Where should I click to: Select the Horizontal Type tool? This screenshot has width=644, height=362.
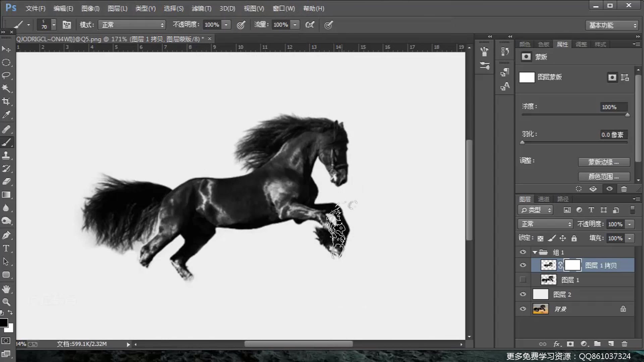coord(6,248)
